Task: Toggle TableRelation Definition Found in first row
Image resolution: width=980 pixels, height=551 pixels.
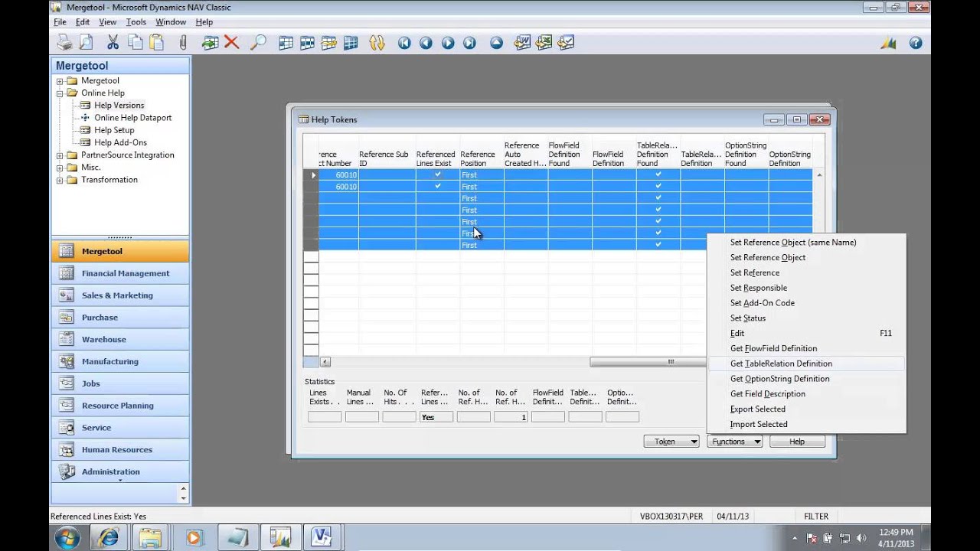Action: point(658,174)
